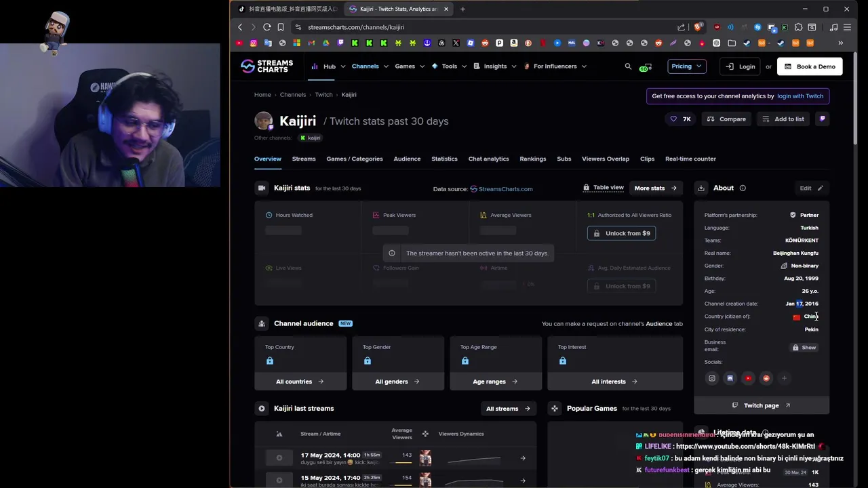
Task: Open the Reddit social icon in About panel
Action: click(766, 378)
